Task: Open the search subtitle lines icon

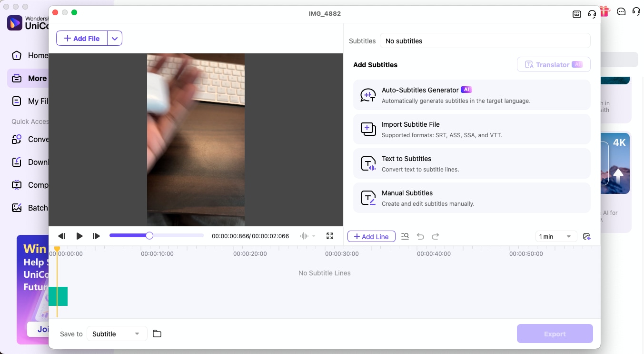Action: [x=405, y=236]
